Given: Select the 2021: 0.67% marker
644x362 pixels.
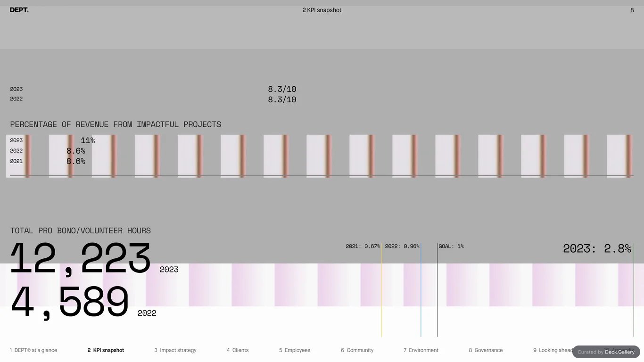Looking at the screenshot, I should pos(363,246).
